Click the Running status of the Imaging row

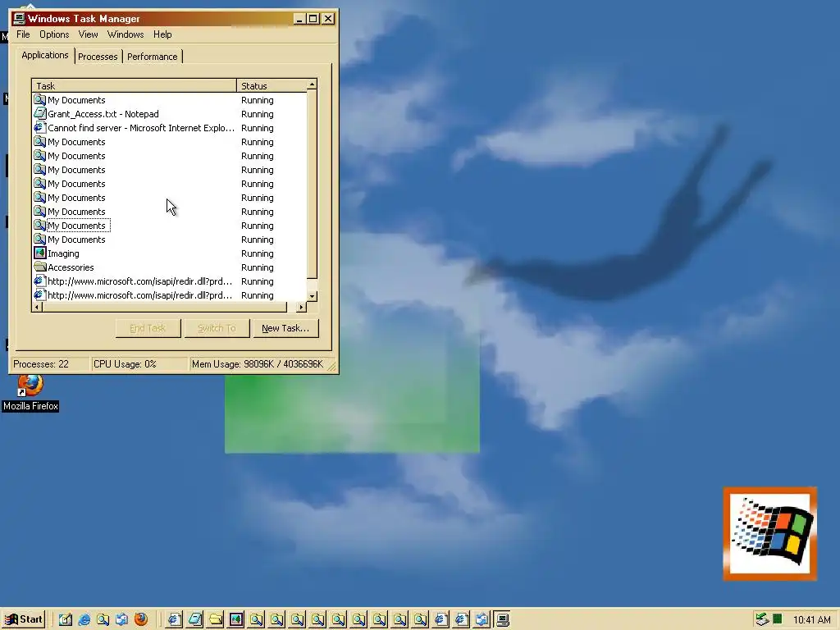[x=257, y=253]
